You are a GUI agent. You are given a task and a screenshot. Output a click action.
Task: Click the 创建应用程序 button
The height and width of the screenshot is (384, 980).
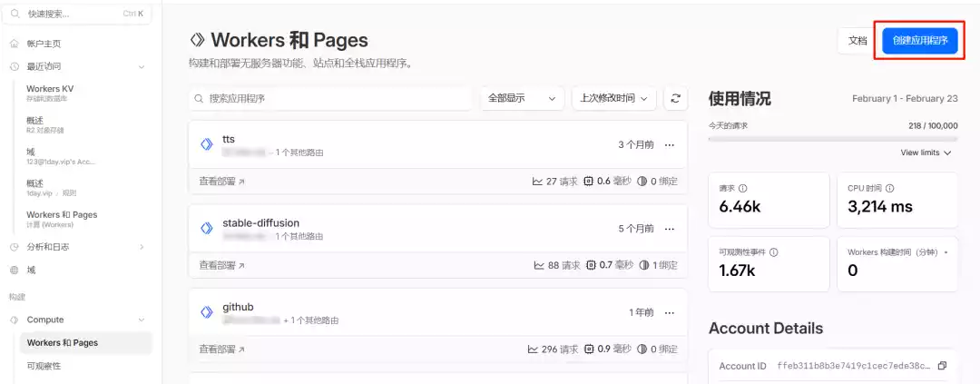click(920, 41)
